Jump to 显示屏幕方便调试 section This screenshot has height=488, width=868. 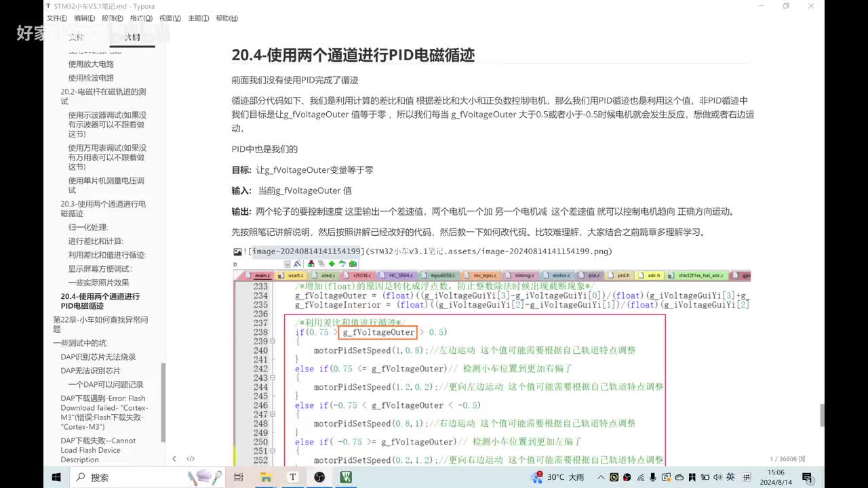tap(100, 269)
